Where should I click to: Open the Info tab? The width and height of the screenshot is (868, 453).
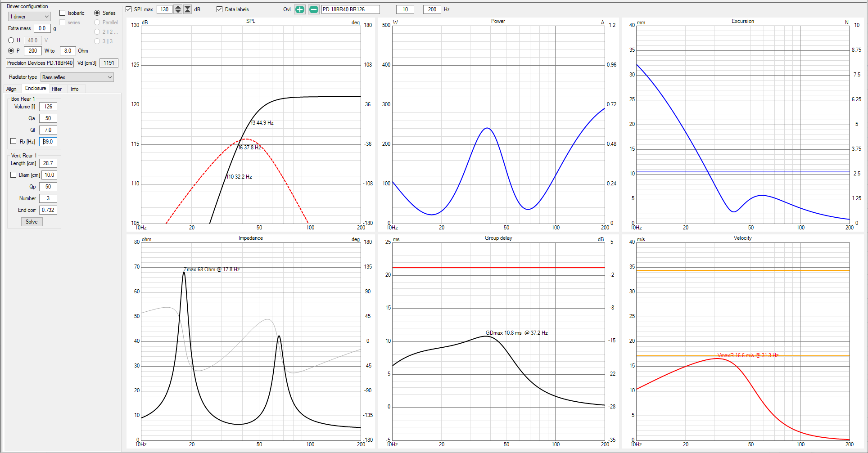click(x=75, y=89)
